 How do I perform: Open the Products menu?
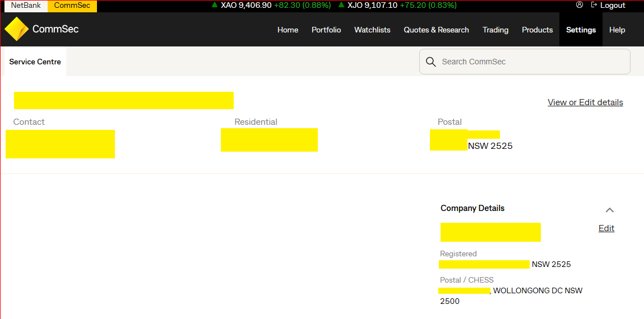click(x=537, y=30)
